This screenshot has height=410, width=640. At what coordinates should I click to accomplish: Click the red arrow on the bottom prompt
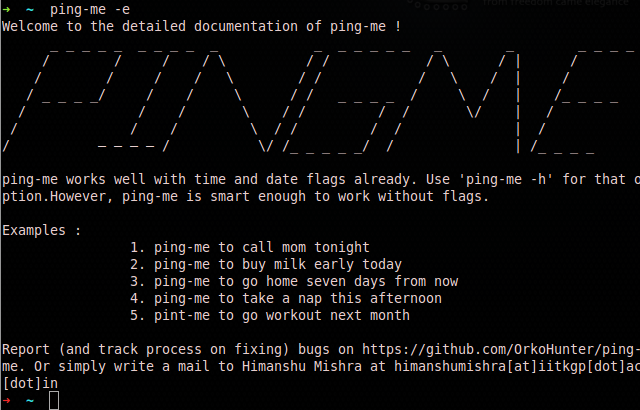[6, 400]
